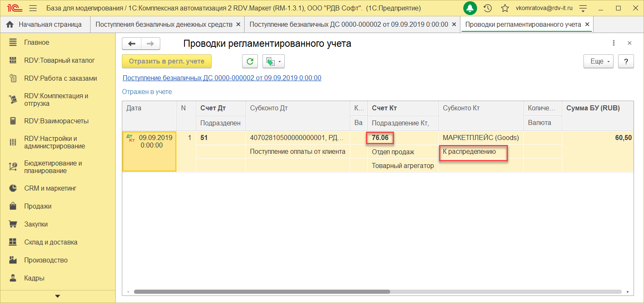644x303 pixels.
Task: Click the МАРКЕТПЛЕЙС (Goods) cell
Action: [x=480, y=138]
